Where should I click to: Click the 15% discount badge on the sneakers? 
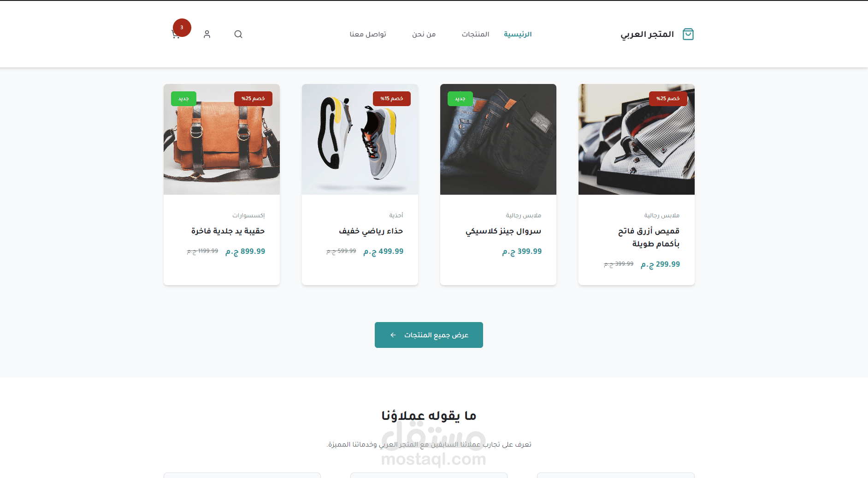tap(392, 99)
